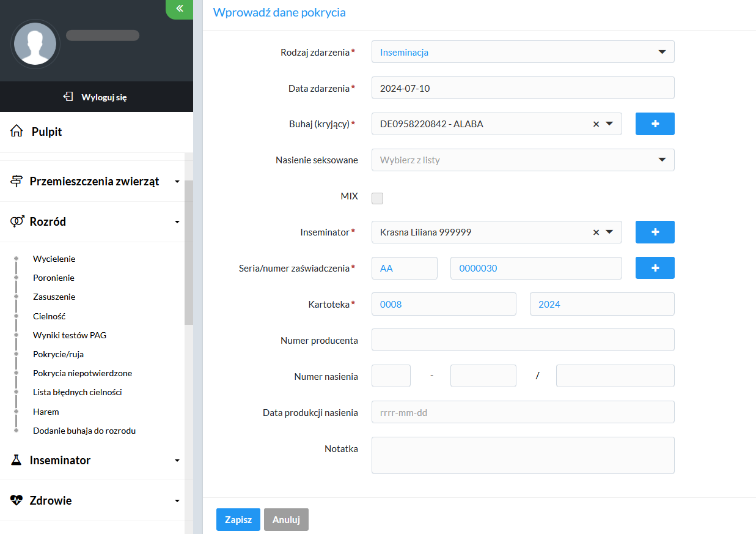Open Lista błędnych cielności menu item

pos(78,392)
